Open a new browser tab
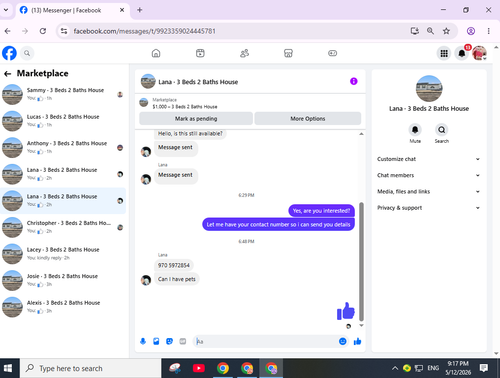The width and height of the screenshot is (500, 378). tap(140, 10)
